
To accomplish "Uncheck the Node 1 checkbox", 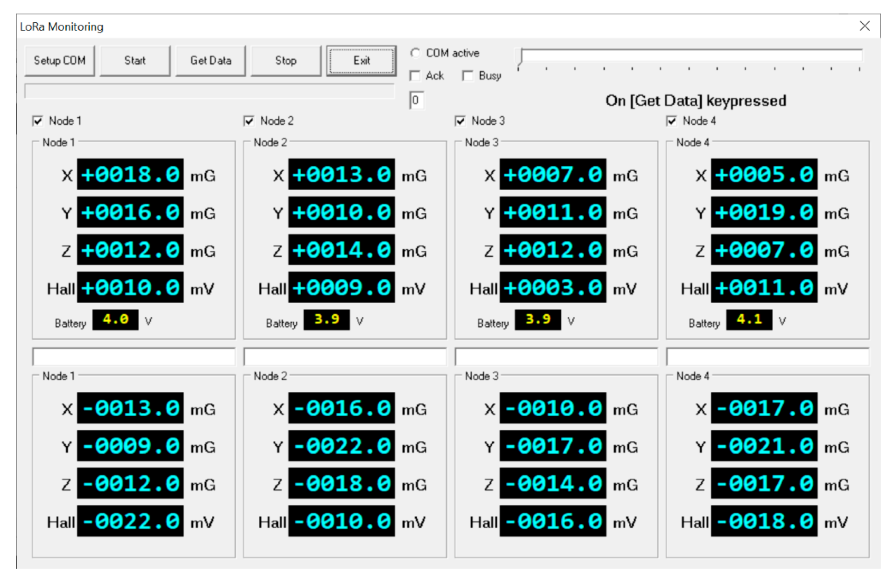I will [38, 121].
